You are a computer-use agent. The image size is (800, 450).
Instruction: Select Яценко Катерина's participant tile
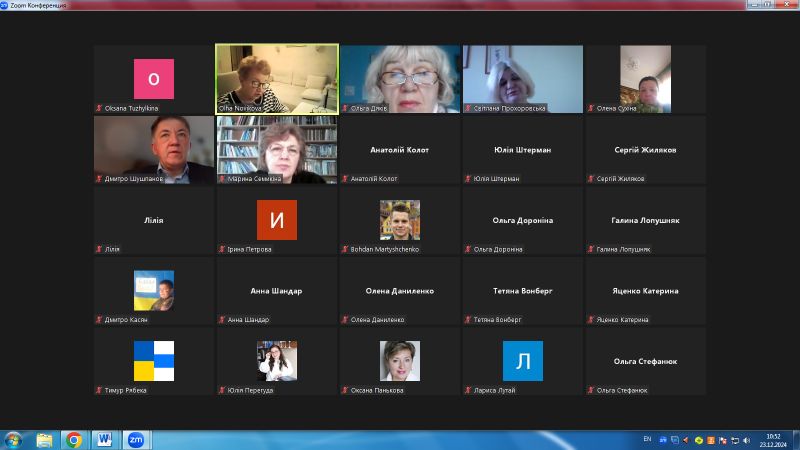(645, 291)
